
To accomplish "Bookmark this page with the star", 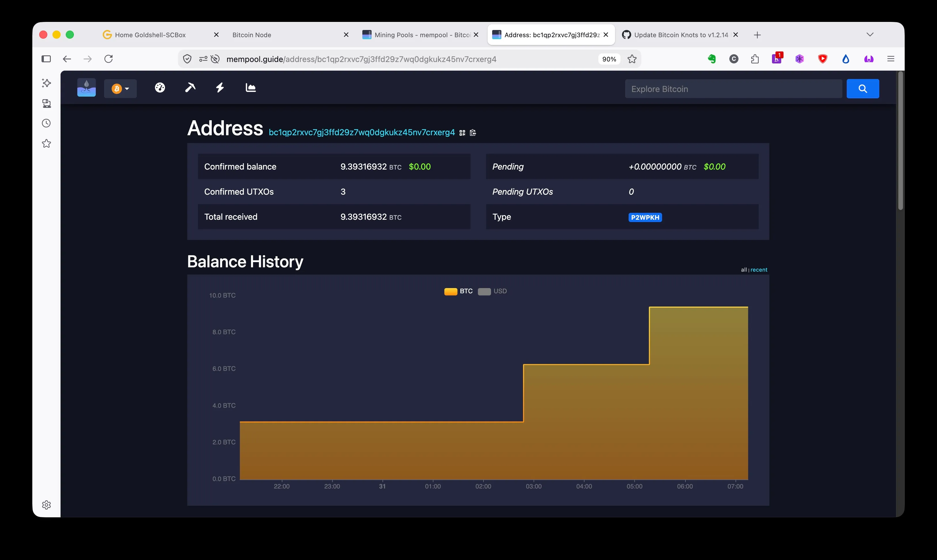I will (632, 59).
